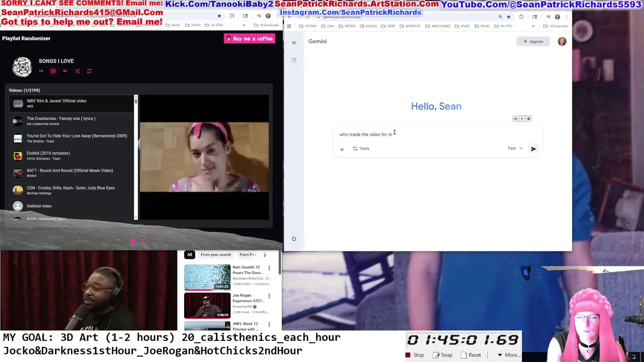Click the media control icon in Gemini window toolbar
This screenshot has height=362, width=644.
pos(548,17)
